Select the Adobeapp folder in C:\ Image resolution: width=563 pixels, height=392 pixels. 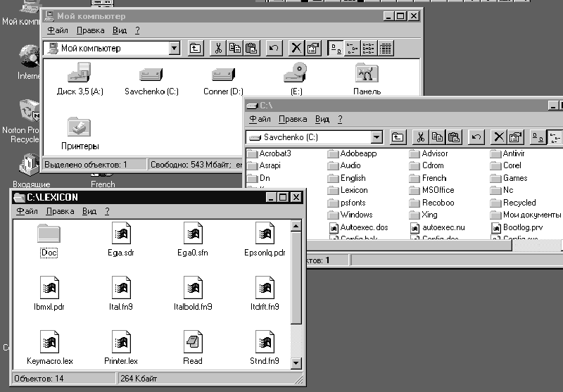[353, 153]
